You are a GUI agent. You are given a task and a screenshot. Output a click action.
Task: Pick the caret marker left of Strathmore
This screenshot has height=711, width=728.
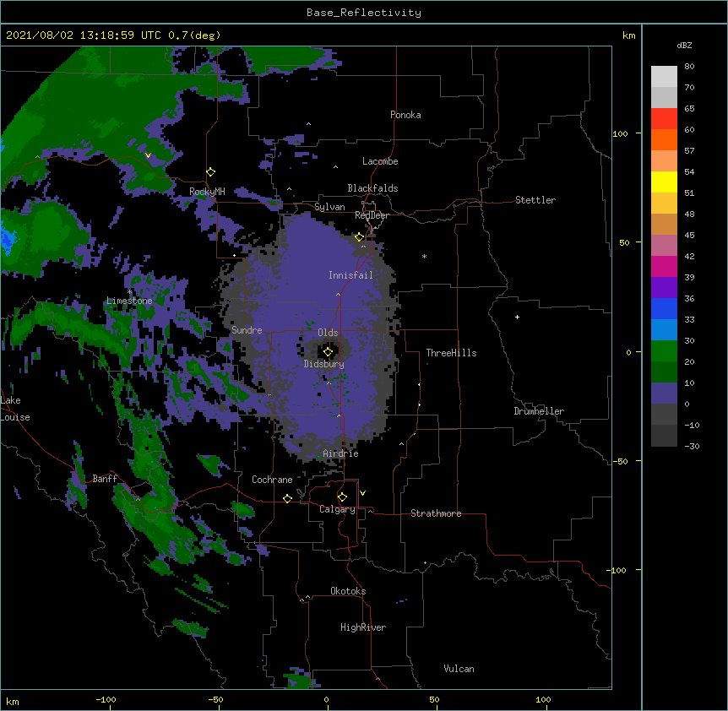(370, 511)
